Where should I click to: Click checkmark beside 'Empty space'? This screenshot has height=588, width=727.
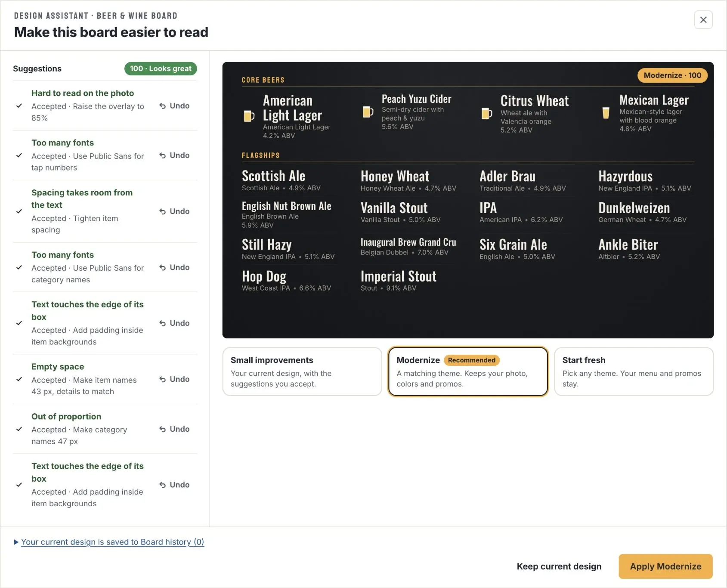pyautogui.click(x=19, y=379)
